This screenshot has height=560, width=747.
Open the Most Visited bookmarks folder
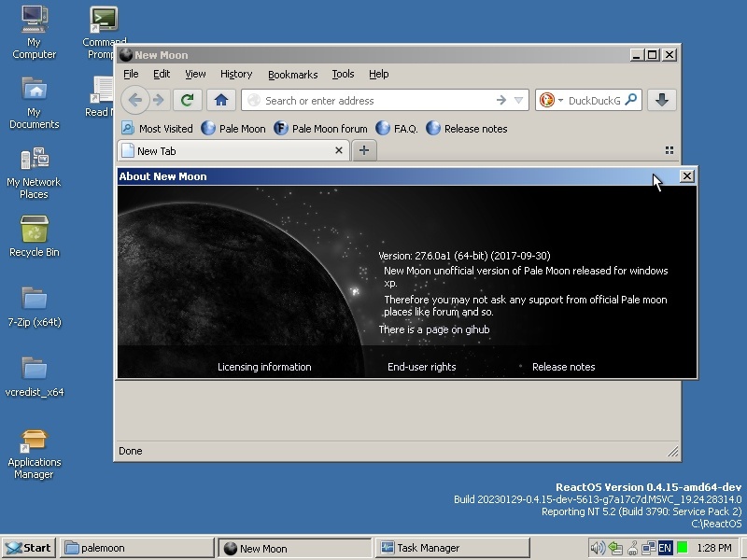tap(157, 129)
